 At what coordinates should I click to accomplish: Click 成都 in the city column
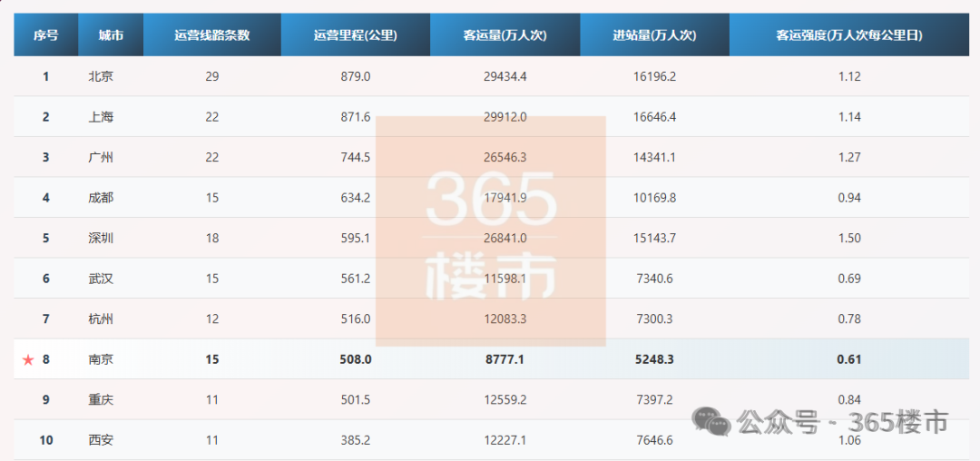[101, 198]
